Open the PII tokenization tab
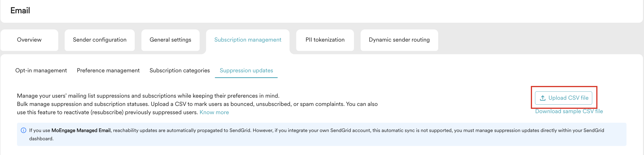The width and height of the screenshot is (644, 155). (324, 40)
